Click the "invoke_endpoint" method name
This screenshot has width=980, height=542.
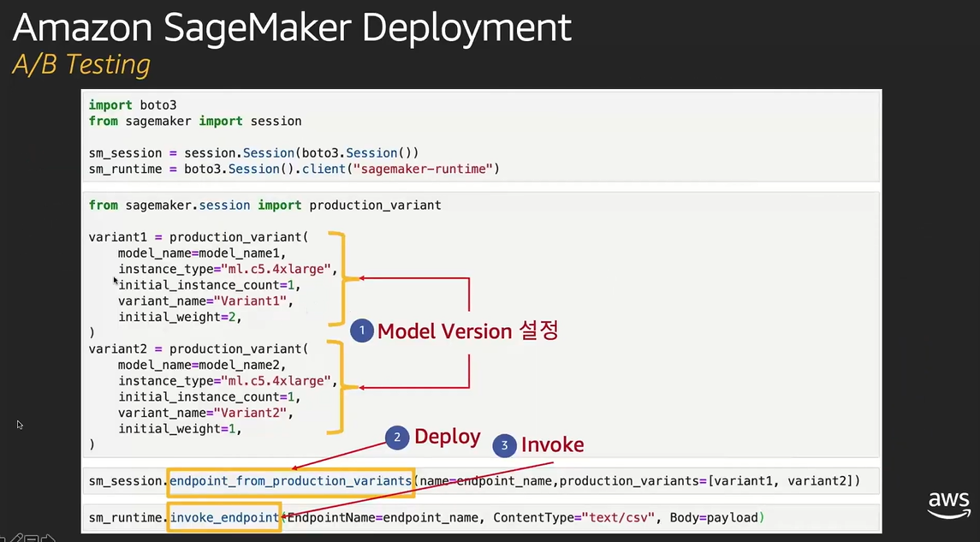(x=224, y=518)
